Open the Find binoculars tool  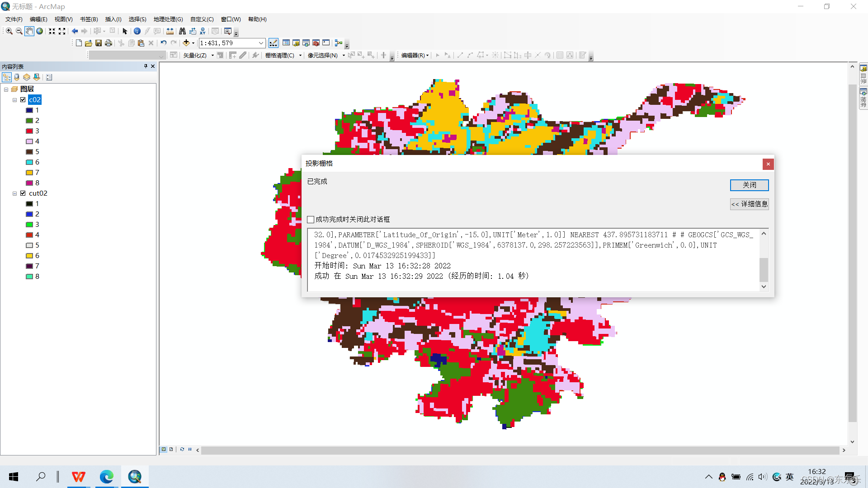point(182,31)
